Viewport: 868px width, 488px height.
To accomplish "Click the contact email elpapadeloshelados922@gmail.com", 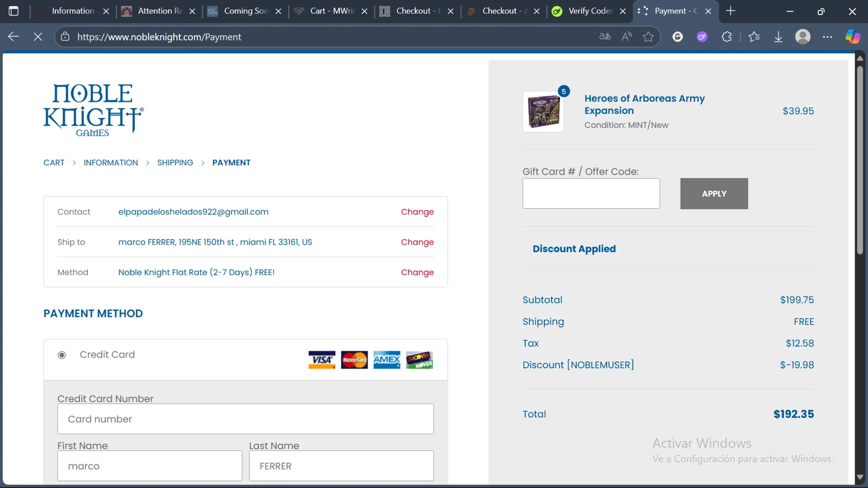I will click(193, 212).
